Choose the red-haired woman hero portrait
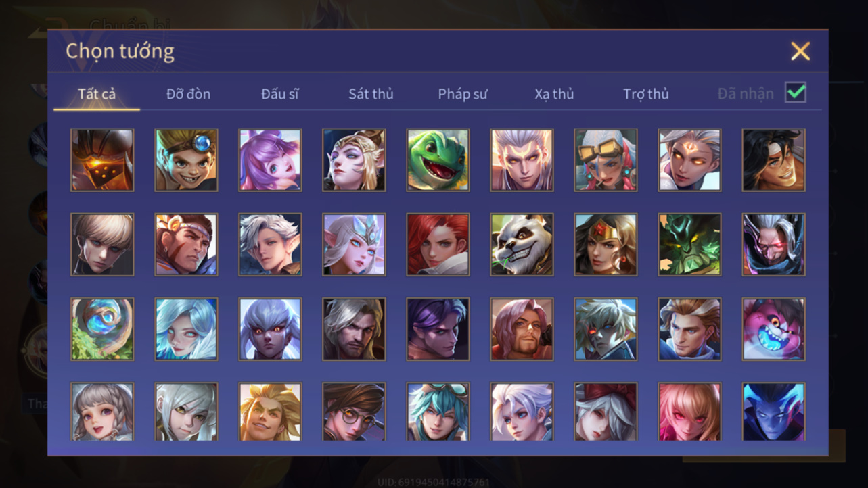 coord(438,245)
